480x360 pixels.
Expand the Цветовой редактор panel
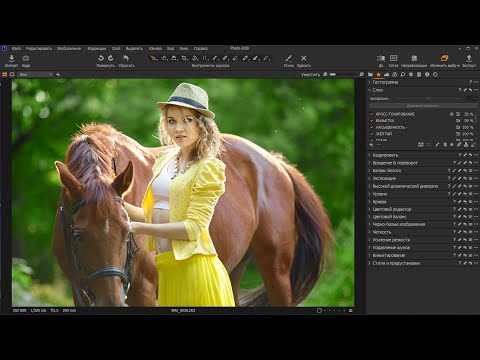(369, 209)
